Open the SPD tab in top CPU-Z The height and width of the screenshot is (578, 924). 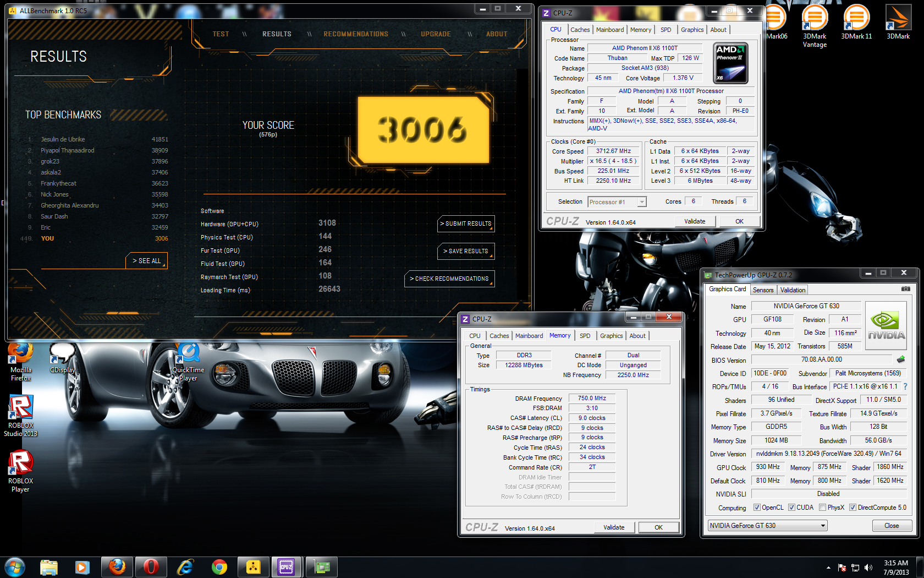(x=666, y=30)
